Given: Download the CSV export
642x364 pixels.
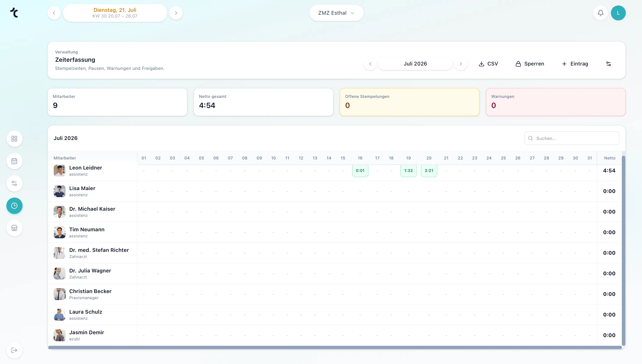Looking at the screenshot, I should point(488,64).
